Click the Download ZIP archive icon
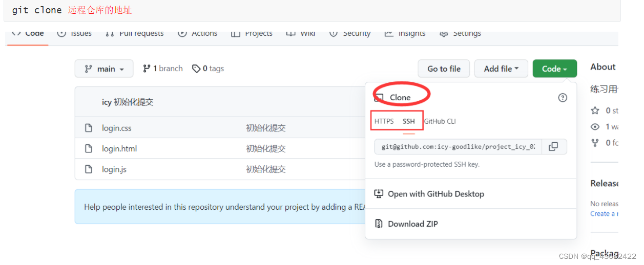Image resolution: width=644 pixels, height=265 pixels. coord(379,224)
